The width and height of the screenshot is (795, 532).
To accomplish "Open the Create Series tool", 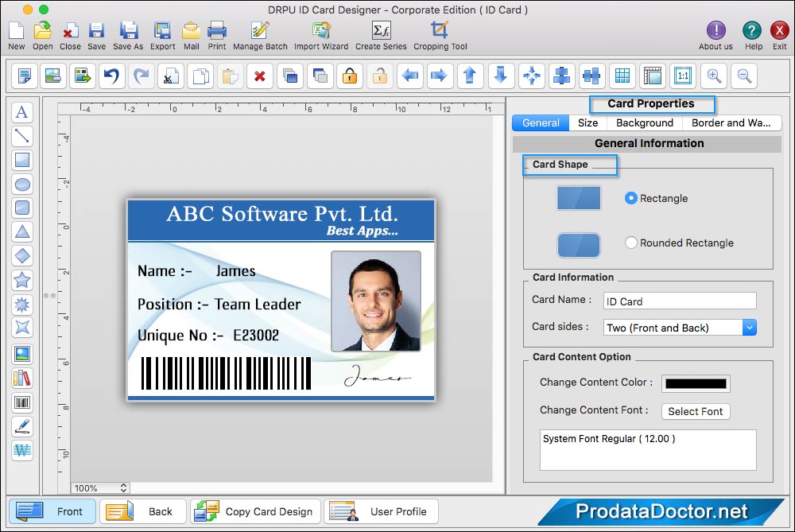I will (x=381, y=36).
